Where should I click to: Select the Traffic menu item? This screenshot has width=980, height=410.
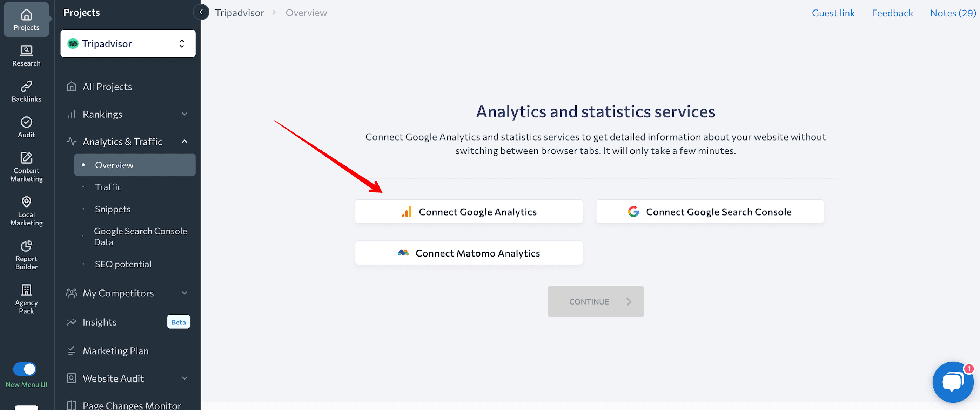coord(108,186)
